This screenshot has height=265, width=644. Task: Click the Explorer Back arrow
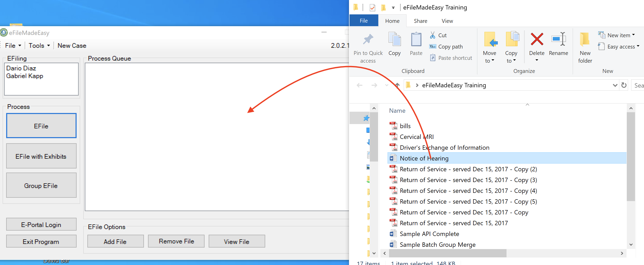tap(360, 85)
